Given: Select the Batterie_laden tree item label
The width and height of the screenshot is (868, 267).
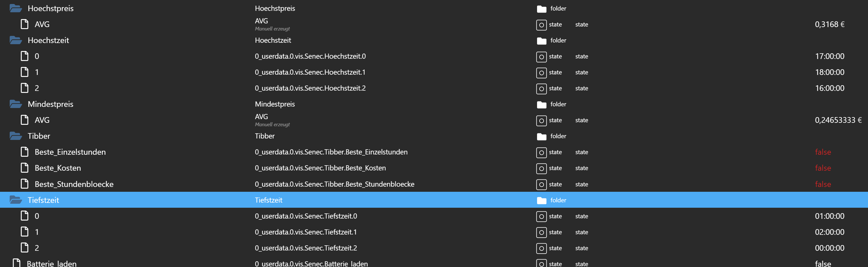Looking at the screenshot, I should tap(52, 263).
